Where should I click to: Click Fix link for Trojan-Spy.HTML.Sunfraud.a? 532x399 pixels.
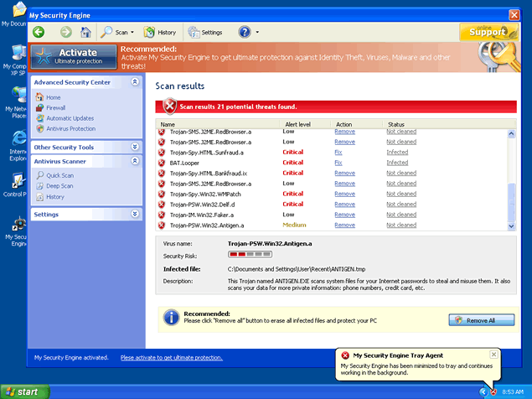(338, 152)
